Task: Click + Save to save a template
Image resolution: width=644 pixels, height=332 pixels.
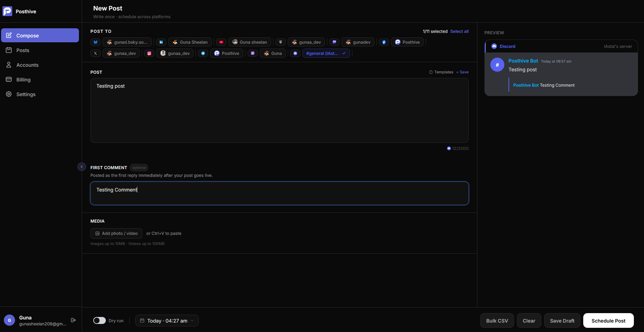Action: tap(462, 72)
